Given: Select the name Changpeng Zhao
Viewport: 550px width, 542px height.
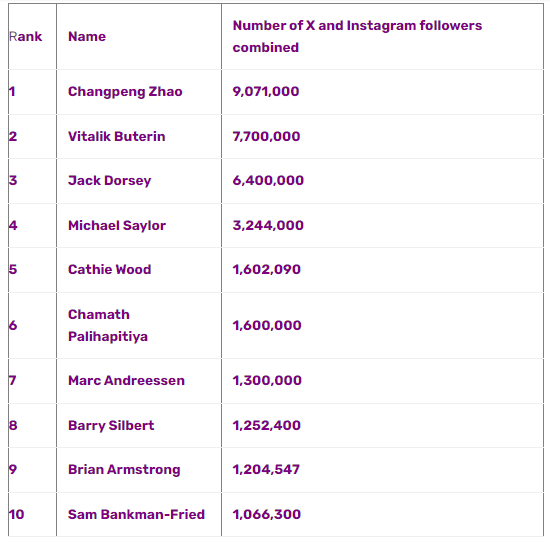Looking at the screenshot, I should [125, 92].
